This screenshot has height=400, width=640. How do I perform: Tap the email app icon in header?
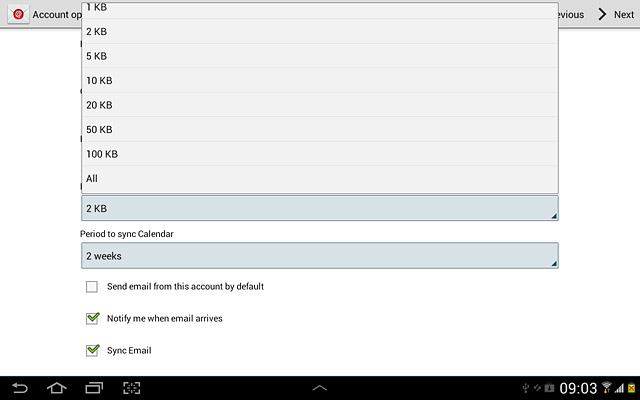(x=18, y=15)
